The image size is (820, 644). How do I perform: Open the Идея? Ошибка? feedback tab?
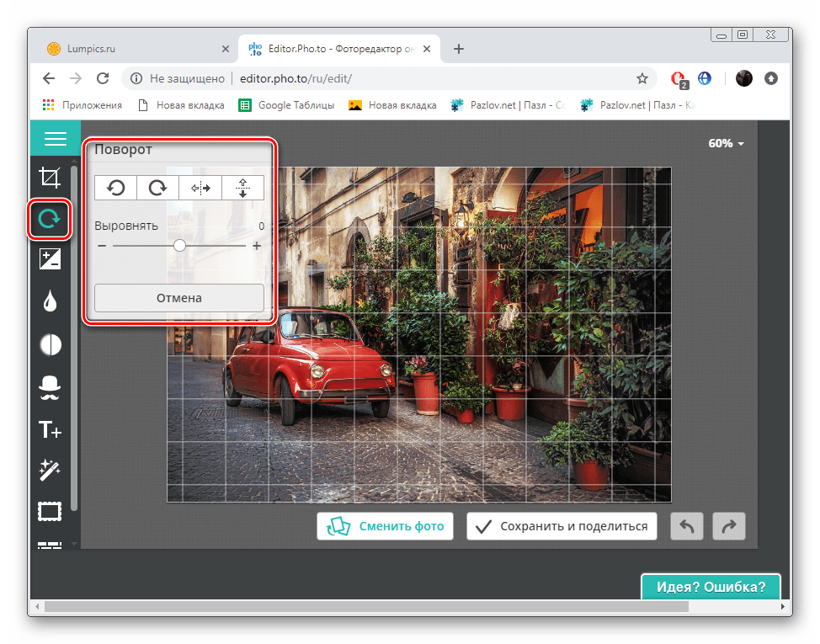[711, 587]
